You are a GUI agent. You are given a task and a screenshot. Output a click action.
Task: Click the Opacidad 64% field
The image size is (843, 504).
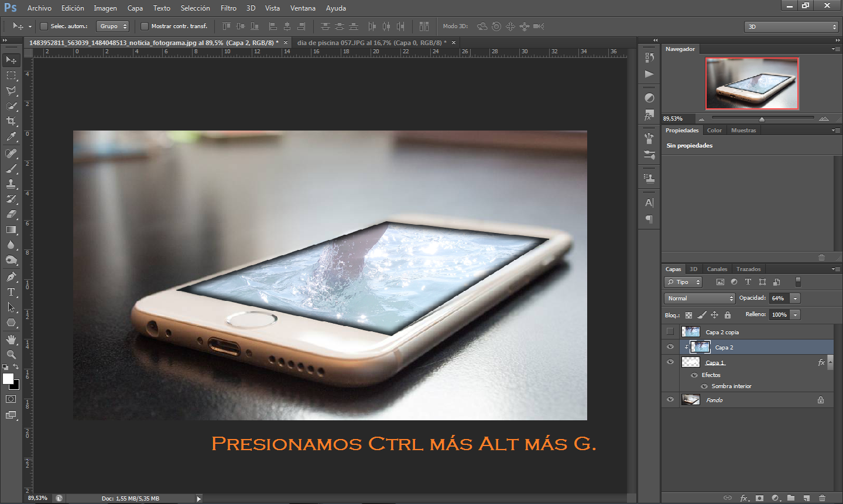779,299
